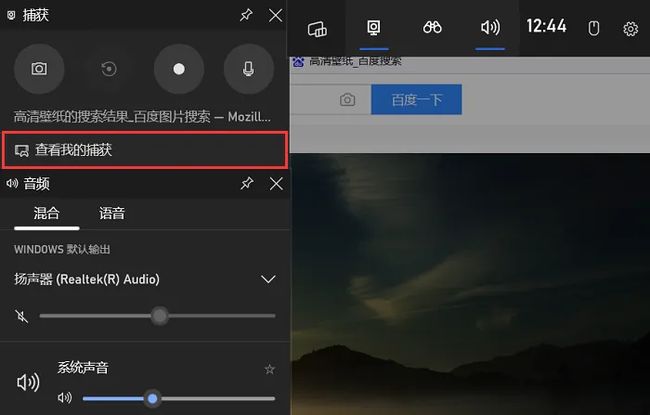Click the 捕获 widget title icon
This screenshot has height=415, width=650.
click(x=12, y=15)
